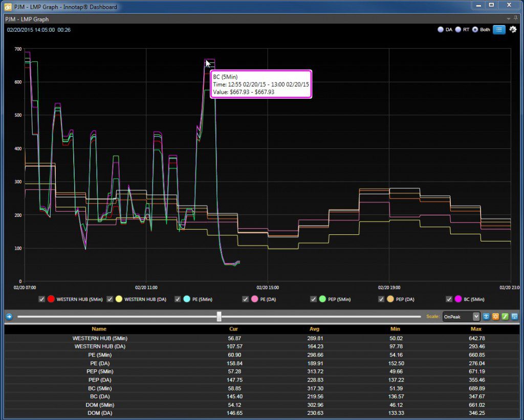Click the green curve line icon
This screenshot has width=524, height=420.
tap(505, 317)
